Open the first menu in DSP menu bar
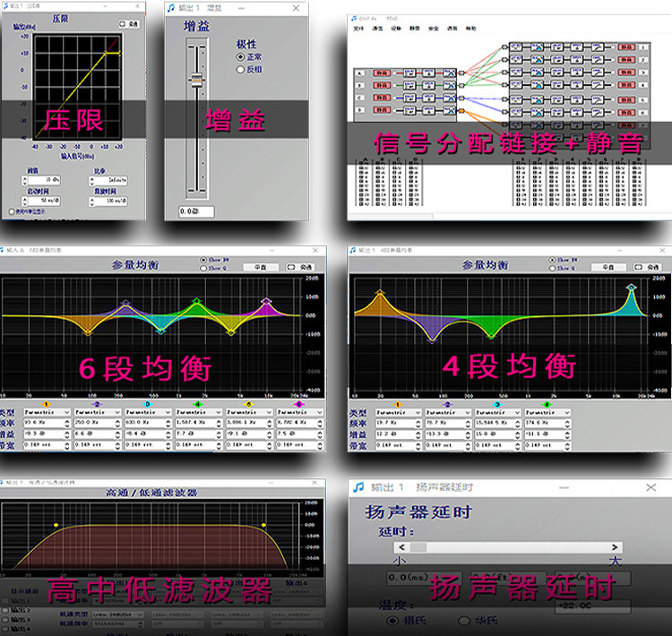 pos(358,29)
